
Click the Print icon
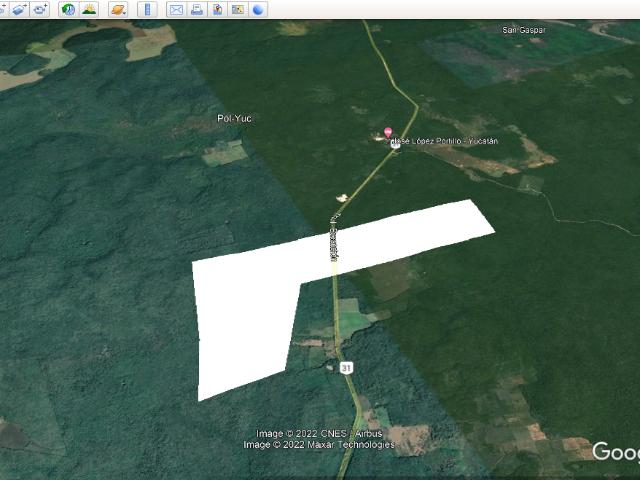coord(197,9)
